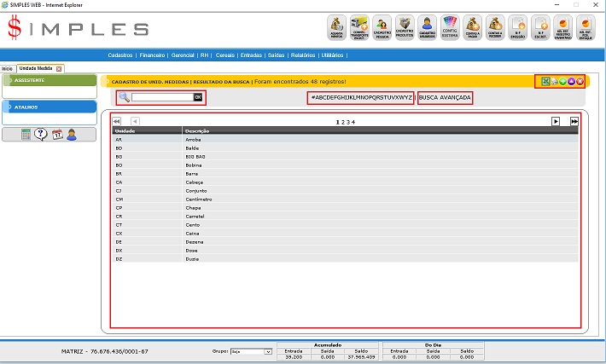Click the Contas a Pagar icon
The image size is (606, 364).
(x=473, y=28)
